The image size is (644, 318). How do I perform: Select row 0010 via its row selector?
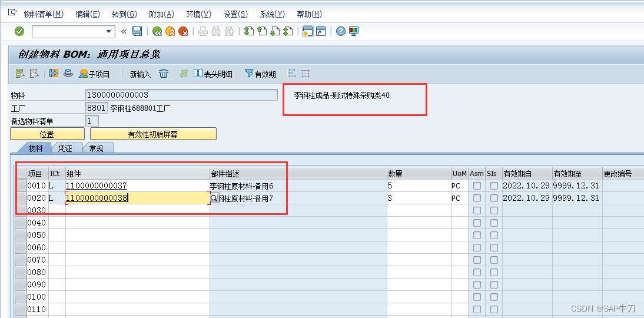tap(21, 185)
